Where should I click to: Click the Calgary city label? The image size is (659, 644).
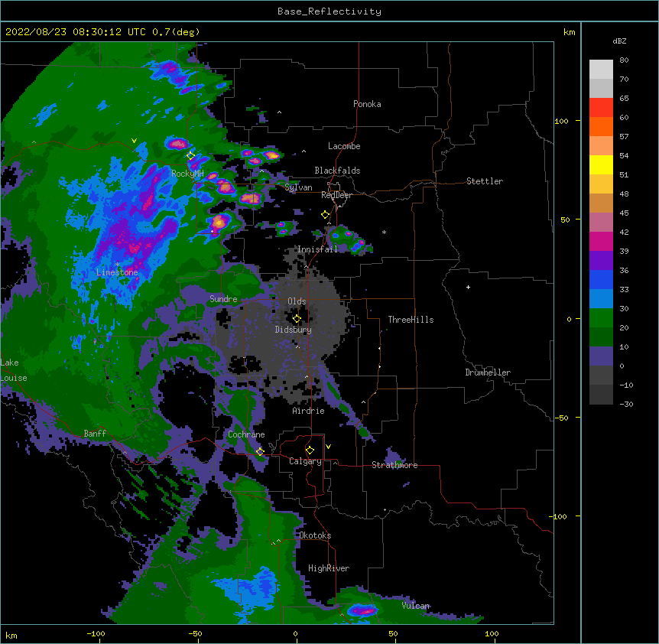(x=306, y=461)
